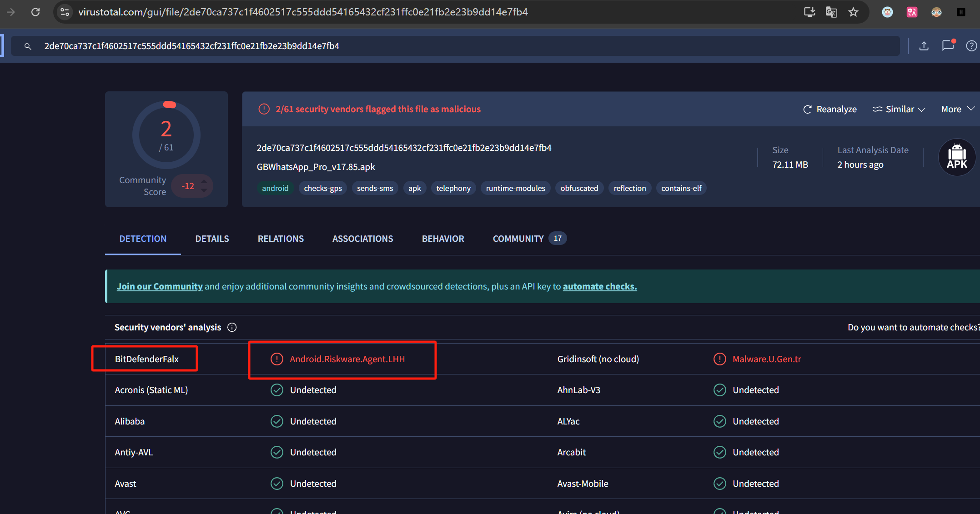Click the detection score gauge 2/61

point(166,135)
